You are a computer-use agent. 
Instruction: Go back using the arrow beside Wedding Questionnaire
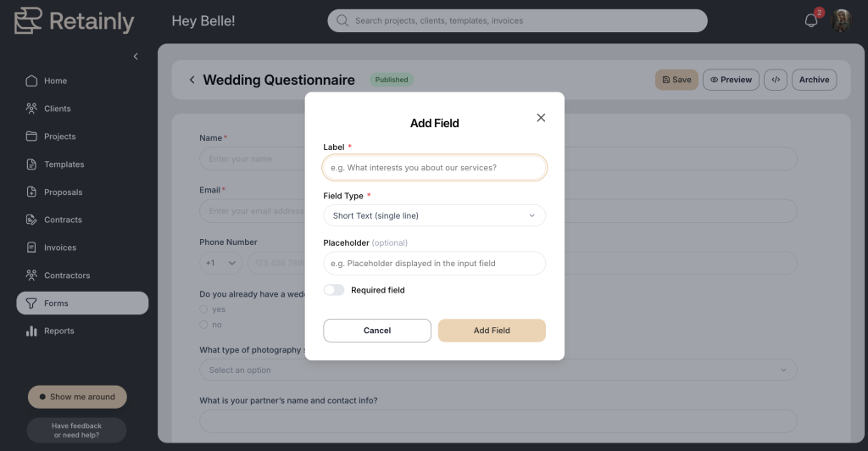[x=192, y=80]
